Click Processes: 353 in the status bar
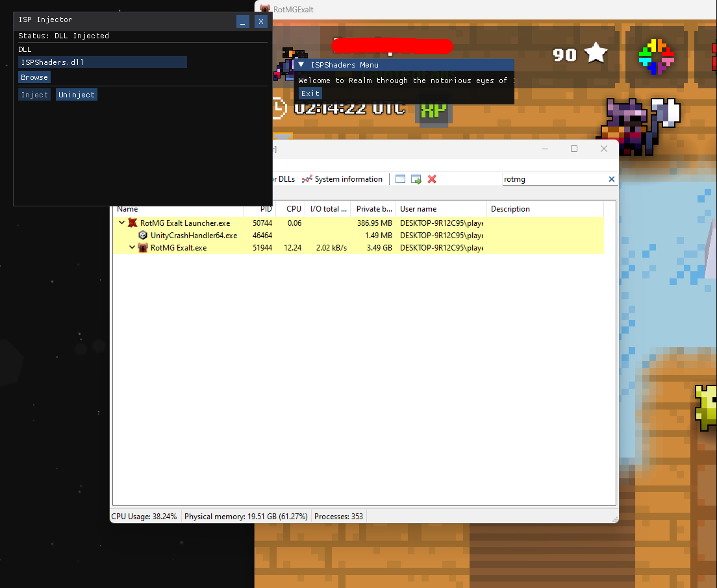The width and height of the screenshot is (717, 588). [x=338, y=516]
